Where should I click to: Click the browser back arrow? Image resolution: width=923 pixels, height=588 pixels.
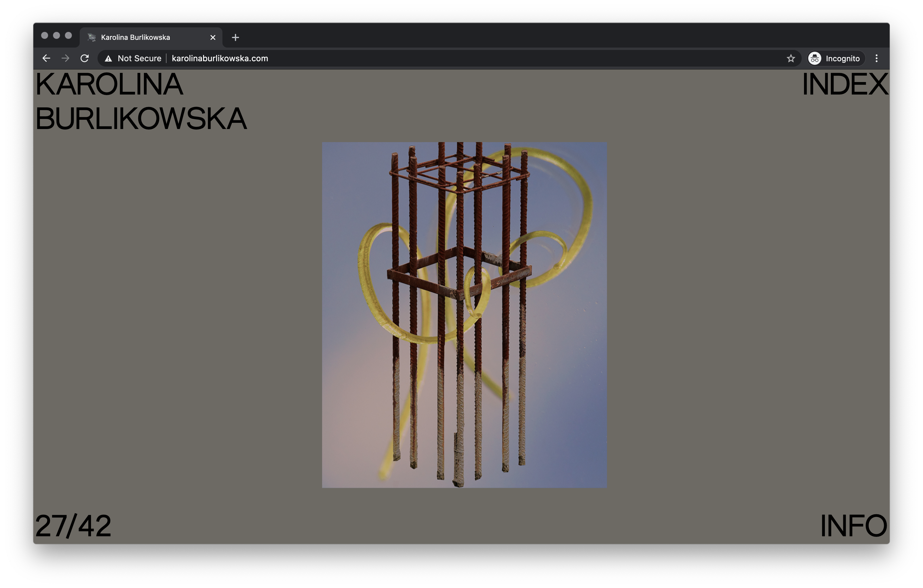coord(46,58)
